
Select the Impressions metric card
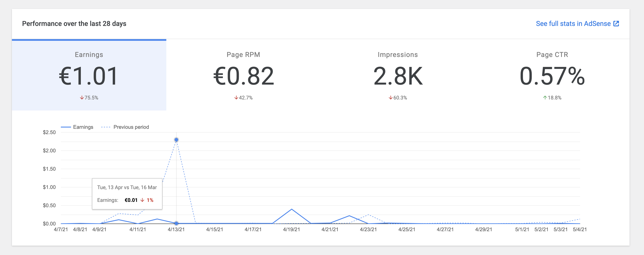(x=398, y=75)
